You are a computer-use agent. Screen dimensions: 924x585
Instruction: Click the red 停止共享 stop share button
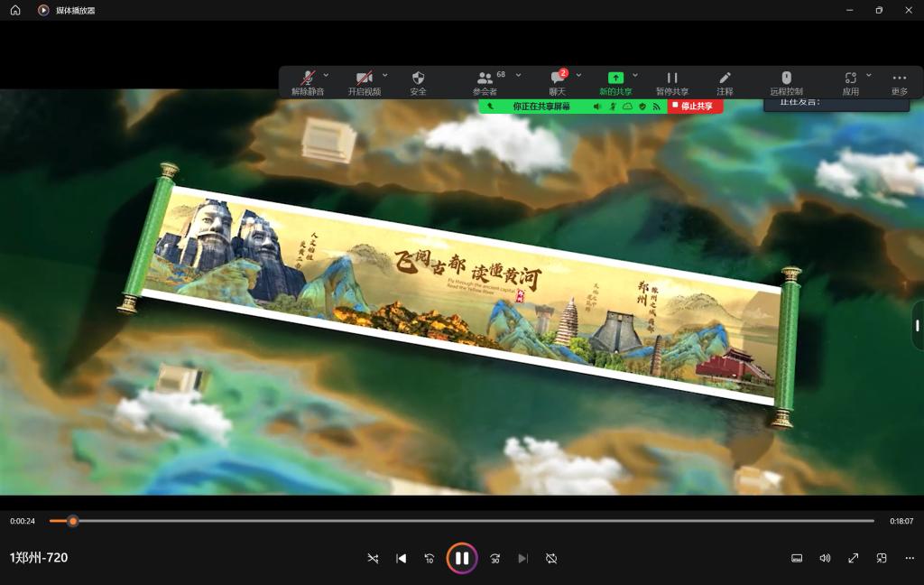[695, 107]
